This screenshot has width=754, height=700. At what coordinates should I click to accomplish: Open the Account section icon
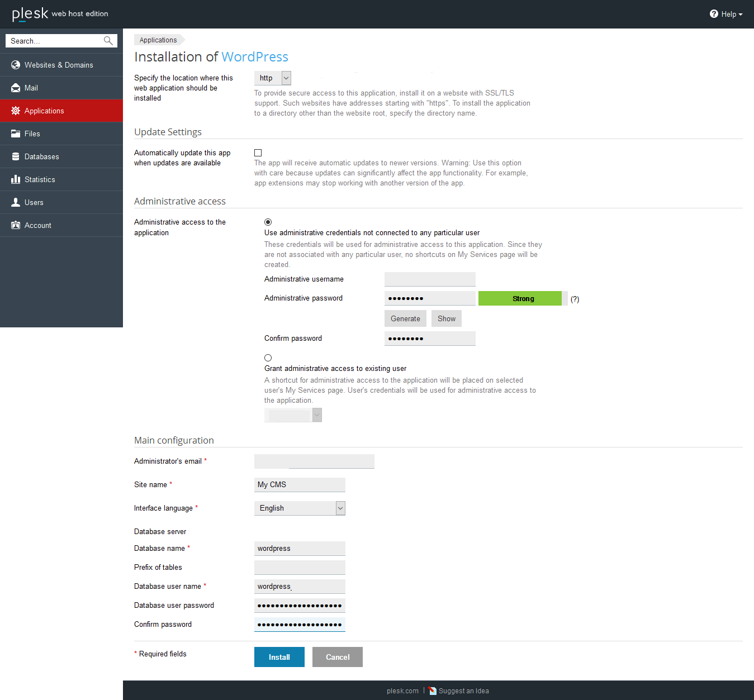[x=16, y=225]
